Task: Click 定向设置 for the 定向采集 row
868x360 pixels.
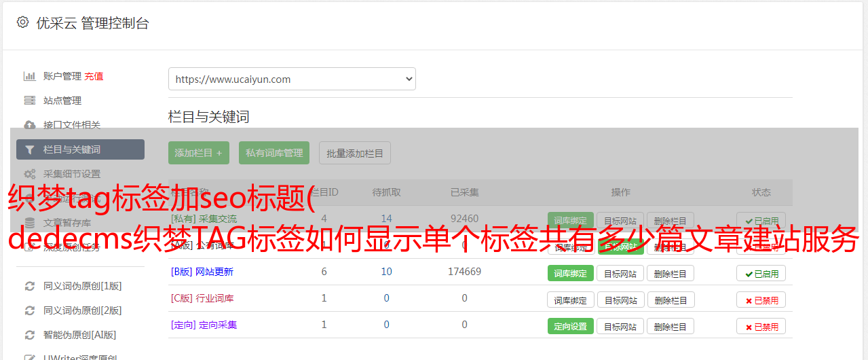Action: pyautogui.click(x=571, y=326)
